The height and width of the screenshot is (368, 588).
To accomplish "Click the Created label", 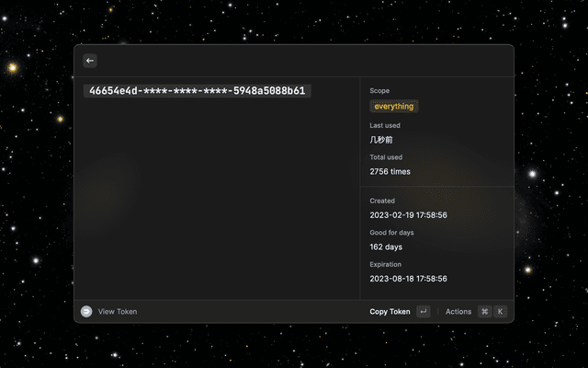I will 382,201.
